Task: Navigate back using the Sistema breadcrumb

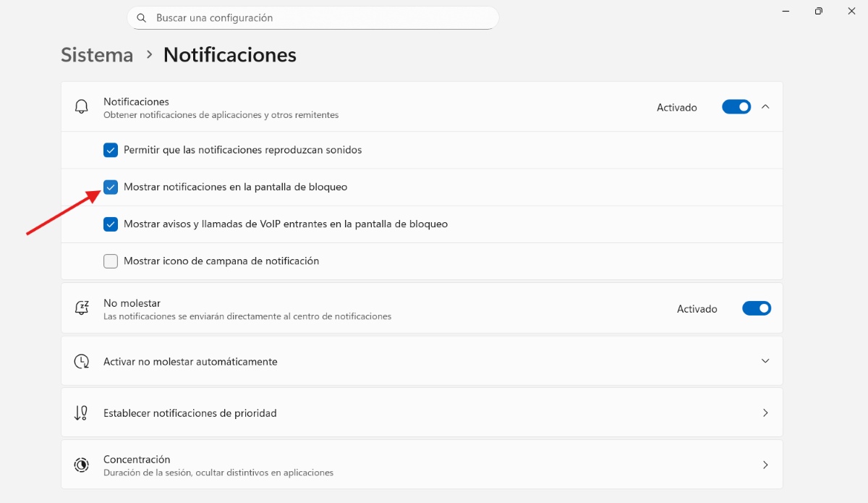Action: (x=96, y=54)
